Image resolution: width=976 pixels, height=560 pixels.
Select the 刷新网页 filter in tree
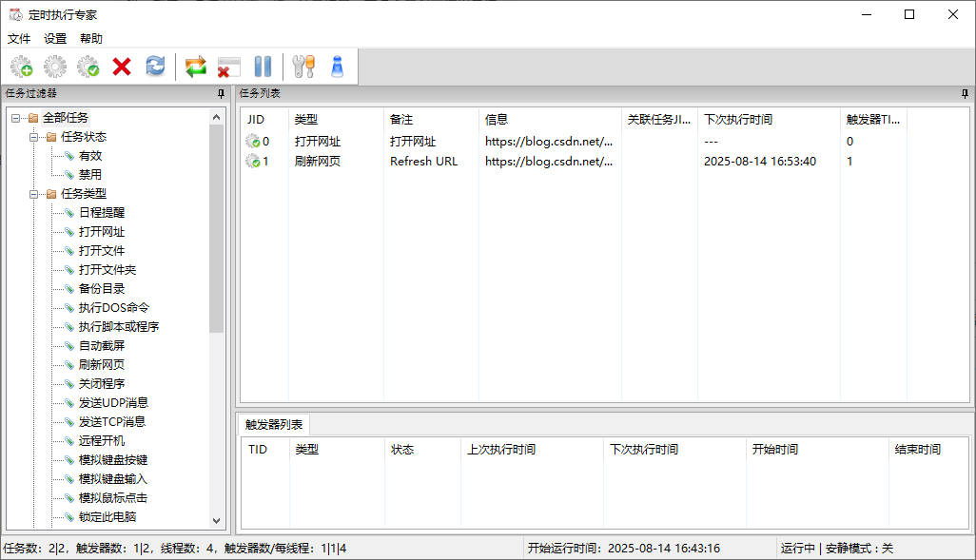tap(102, 365)
